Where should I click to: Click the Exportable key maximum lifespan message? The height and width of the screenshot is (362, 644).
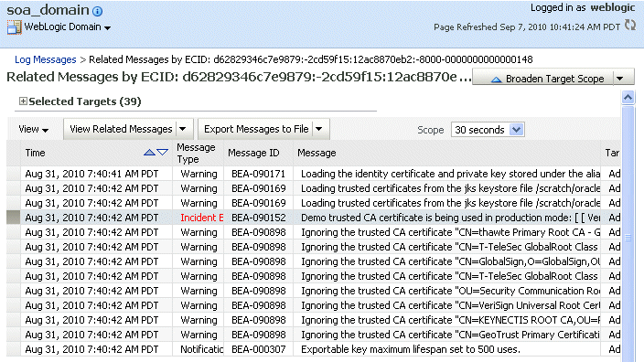click(x=411, y=349)
